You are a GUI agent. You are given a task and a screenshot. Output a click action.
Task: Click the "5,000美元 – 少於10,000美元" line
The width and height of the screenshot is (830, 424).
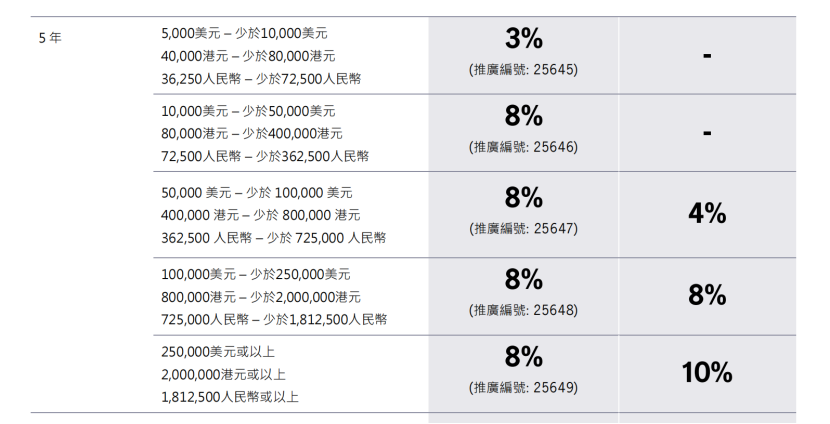pyautogui.click(x=244, y=33)
